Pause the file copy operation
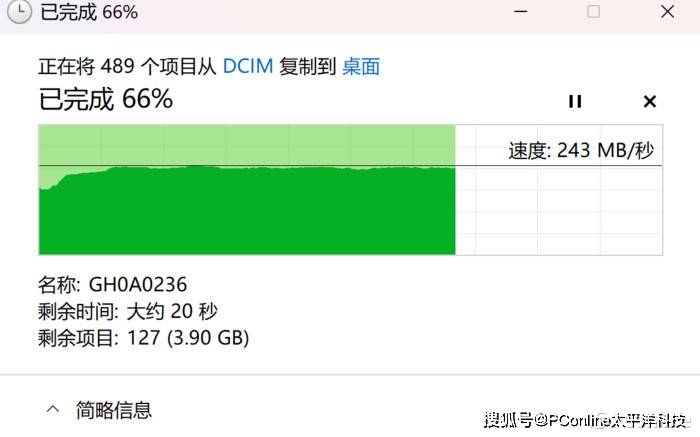The image size is (700, 437). tap(575, 102)
